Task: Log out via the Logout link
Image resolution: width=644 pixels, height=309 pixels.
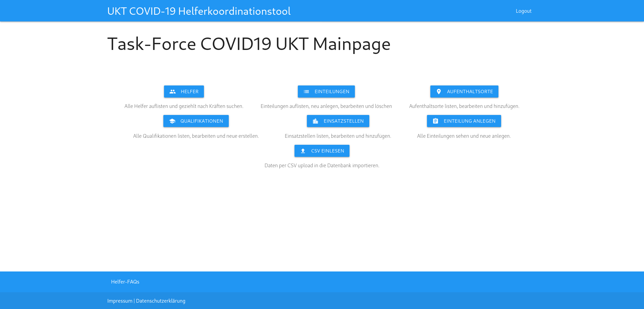Action: 524,11
